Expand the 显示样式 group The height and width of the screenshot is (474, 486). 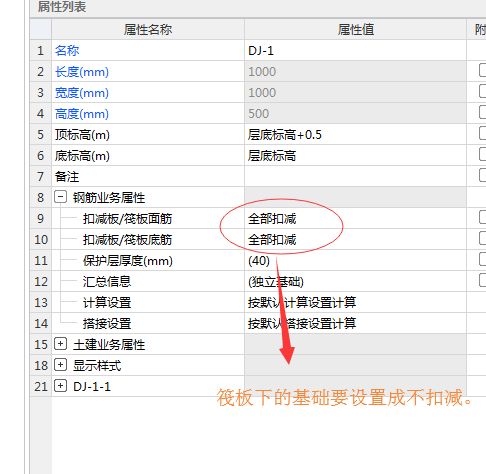(x=60, y=365)
